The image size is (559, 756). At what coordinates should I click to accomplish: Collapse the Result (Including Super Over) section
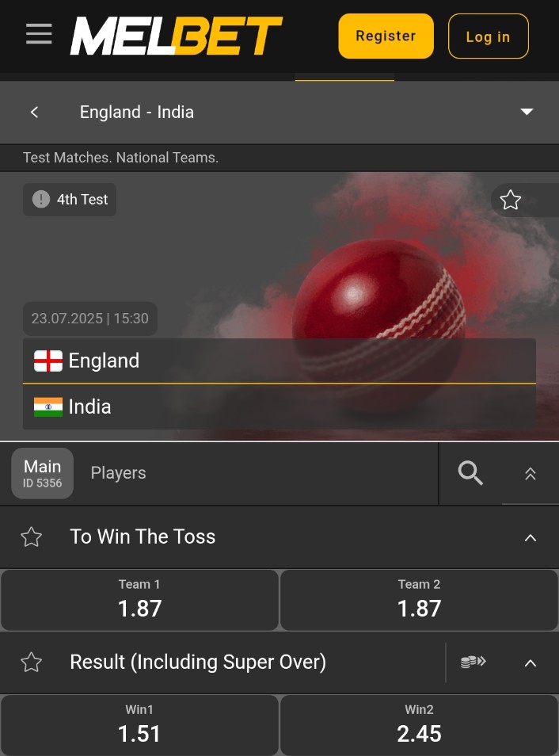coord(530,663)
